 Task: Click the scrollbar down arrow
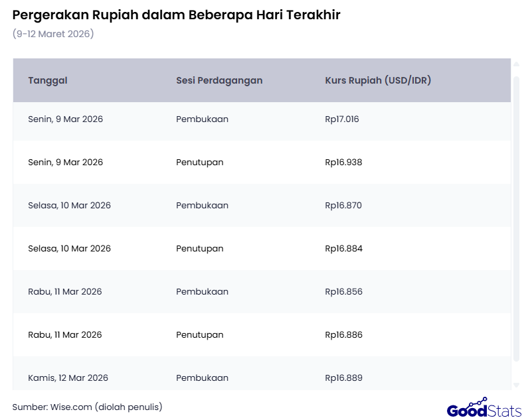(516, 385)
